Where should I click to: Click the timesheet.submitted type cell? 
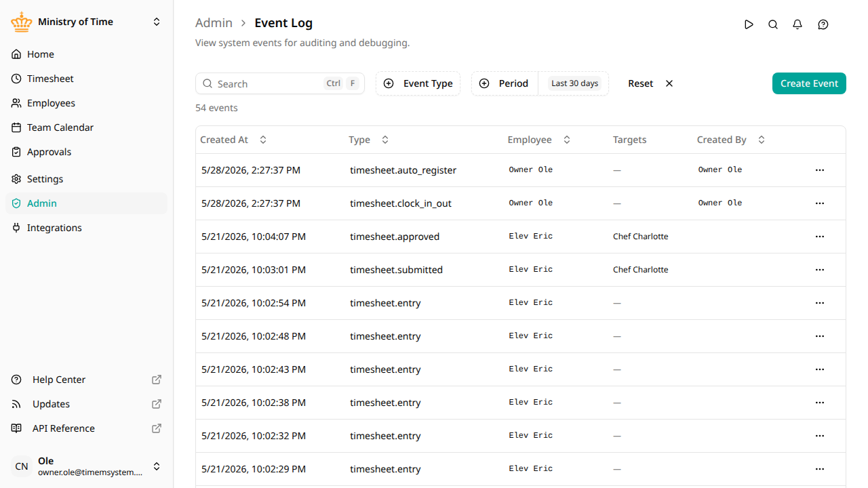point(396,270)
